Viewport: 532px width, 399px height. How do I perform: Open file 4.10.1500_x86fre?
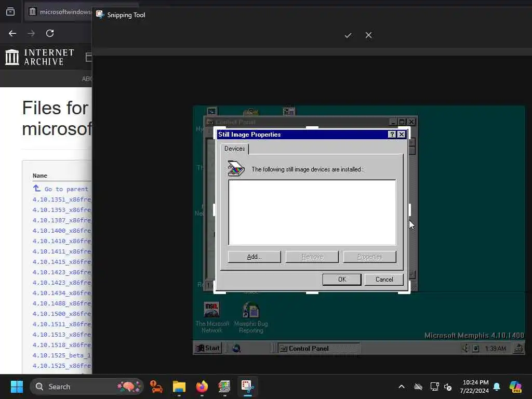point(62,314)
